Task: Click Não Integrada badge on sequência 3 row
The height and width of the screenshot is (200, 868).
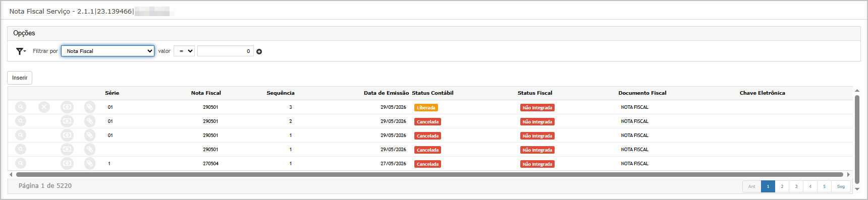Action: (537, 108)
